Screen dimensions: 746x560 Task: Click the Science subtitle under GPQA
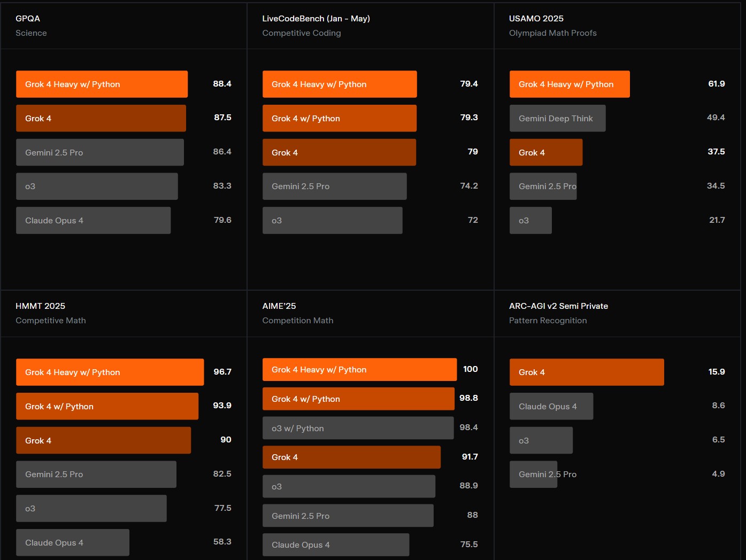point(31,33)
